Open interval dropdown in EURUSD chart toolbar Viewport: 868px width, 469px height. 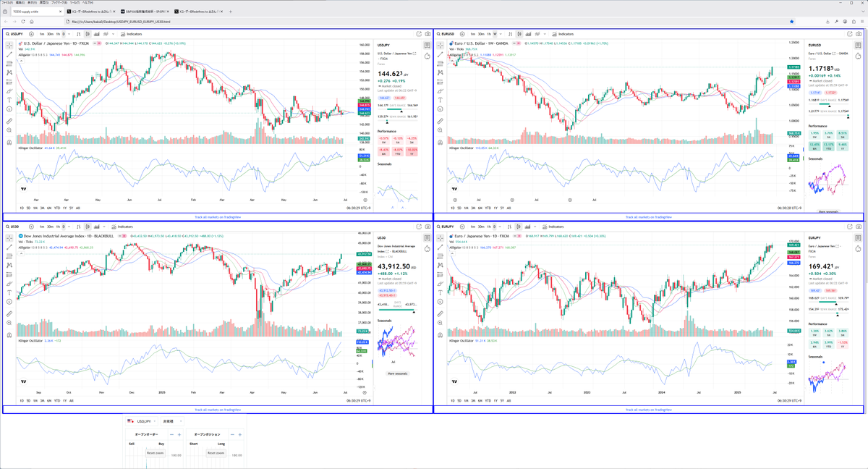pos(501,34)
